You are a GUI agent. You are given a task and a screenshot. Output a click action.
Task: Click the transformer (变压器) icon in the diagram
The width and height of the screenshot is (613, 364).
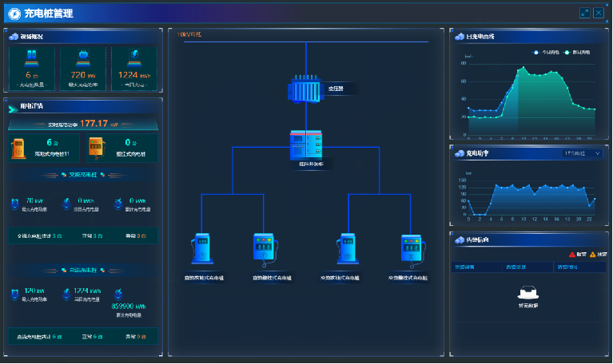[x=306, y=89]
